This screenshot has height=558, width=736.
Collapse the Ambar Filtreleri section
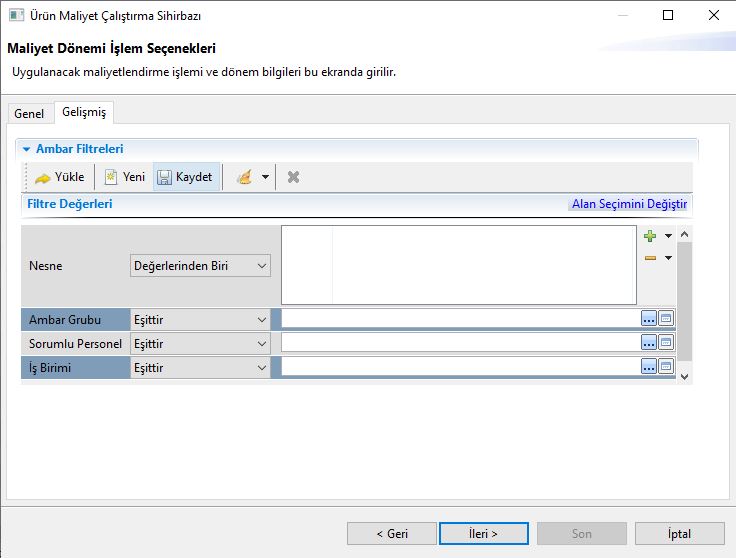coord(27,149)
